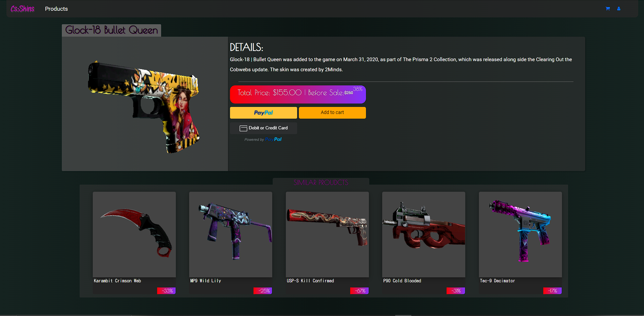Image resolution: width=644 pixels, height=316 pixels.
Task: Open the Products menu item
Action: pos(56,9)
